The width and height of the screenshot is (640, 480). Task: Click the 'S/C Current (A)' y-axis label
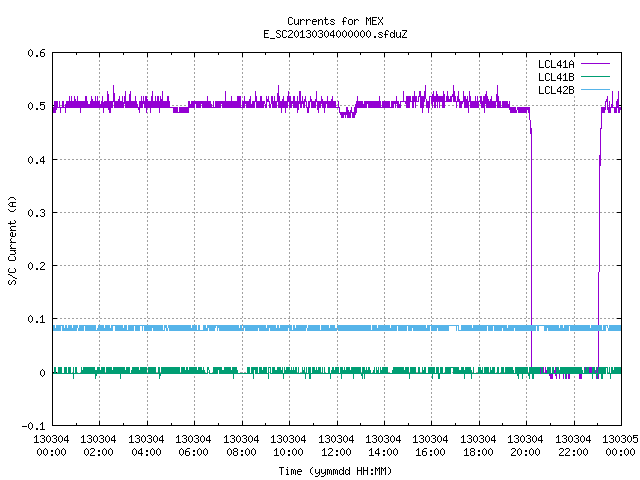[x=13, y=241]
